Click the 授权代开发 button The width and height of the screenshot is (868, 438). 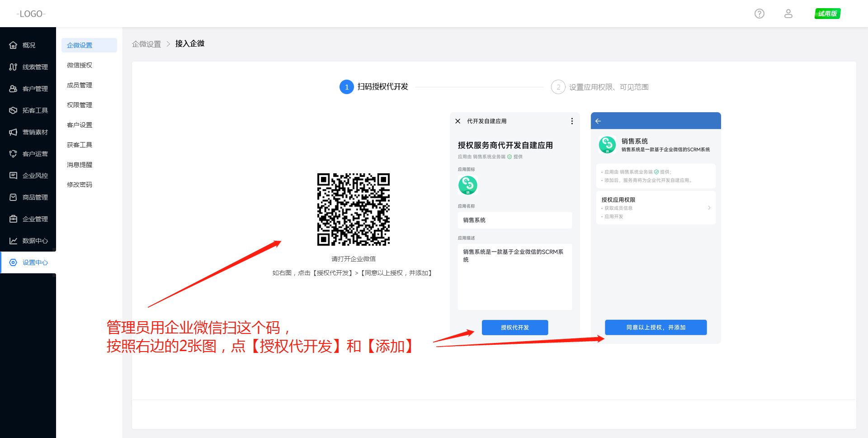515,328
